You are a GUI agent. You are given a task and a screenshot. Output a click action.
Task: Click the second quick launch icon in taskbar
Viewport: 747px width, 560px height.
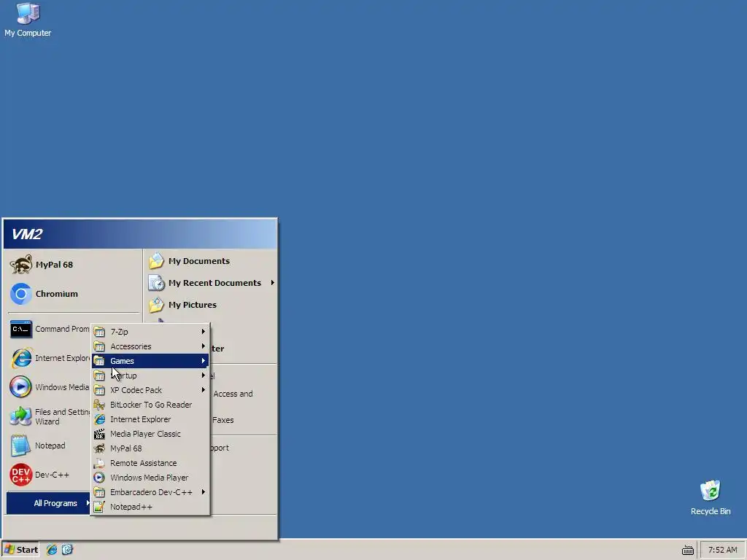[x=67, y=550]
